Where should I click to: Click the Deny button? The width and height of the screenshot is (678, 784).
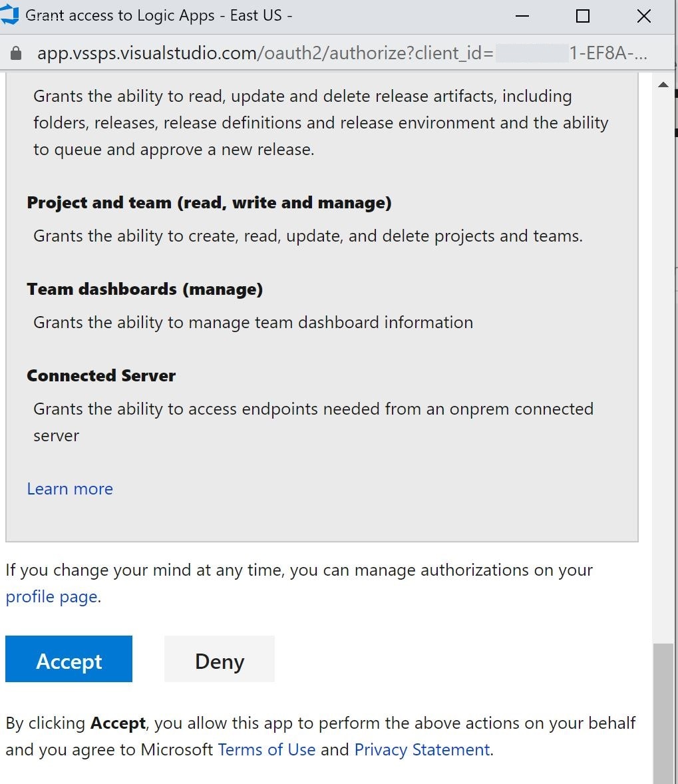coord(220,658)
